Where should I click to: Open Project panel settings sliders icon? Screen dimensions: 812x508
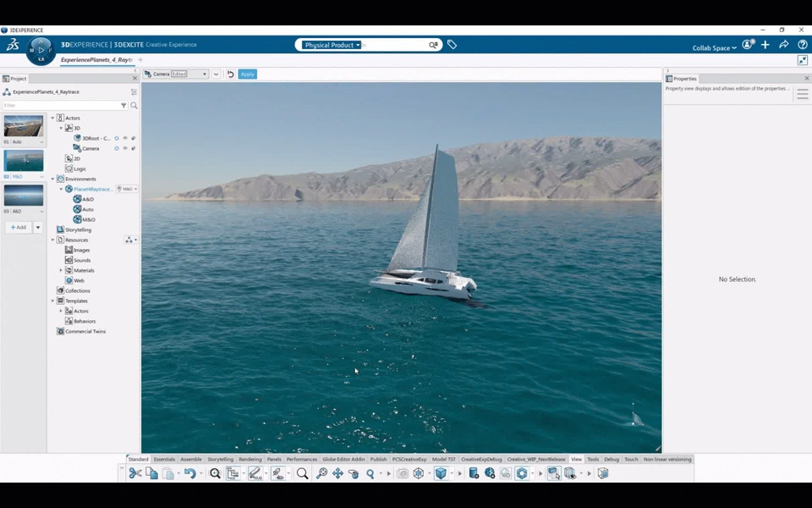[x=134, y=91]
